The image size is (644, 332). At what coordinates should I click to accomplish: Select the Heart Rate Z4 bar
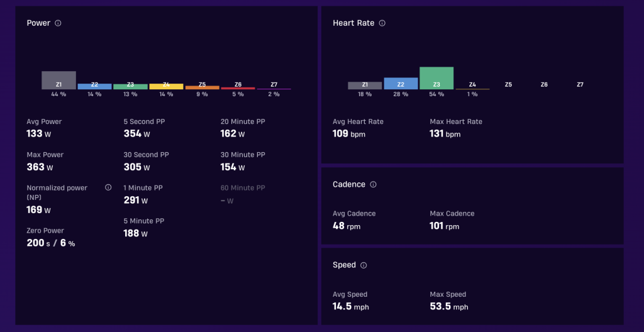[472, 89]
